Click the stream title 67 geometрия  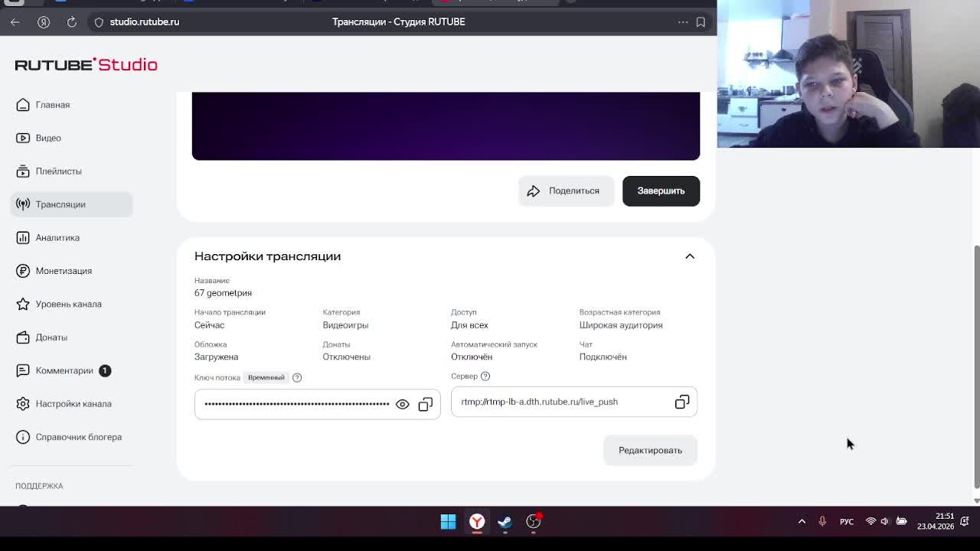[223, 293]
